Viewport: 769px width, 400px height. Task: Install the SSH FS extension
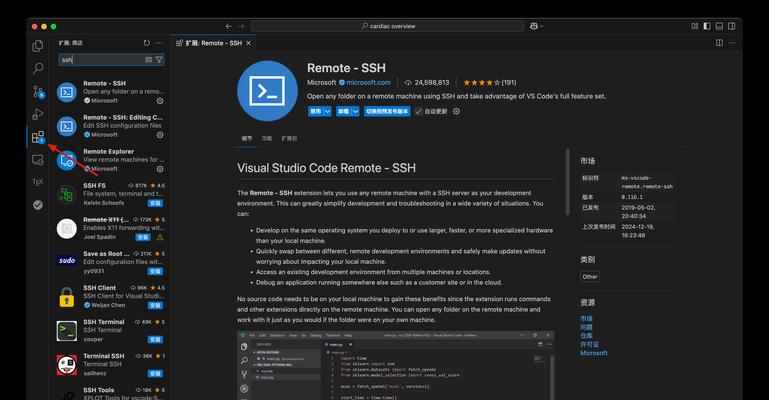pyautogui.click(x=155, y=203)
